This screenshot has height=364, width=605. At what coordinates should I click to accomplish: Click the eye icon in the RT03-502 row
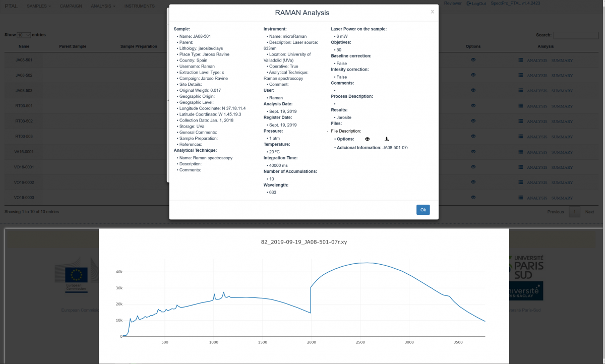click(x=473, y=121)
